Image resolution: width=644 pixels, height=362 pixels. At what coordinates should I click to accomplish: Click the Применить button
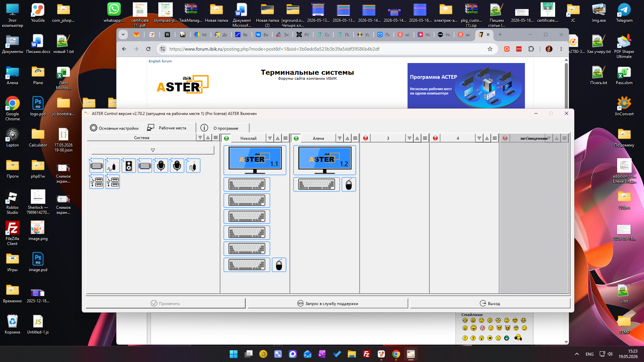[166, 303]
